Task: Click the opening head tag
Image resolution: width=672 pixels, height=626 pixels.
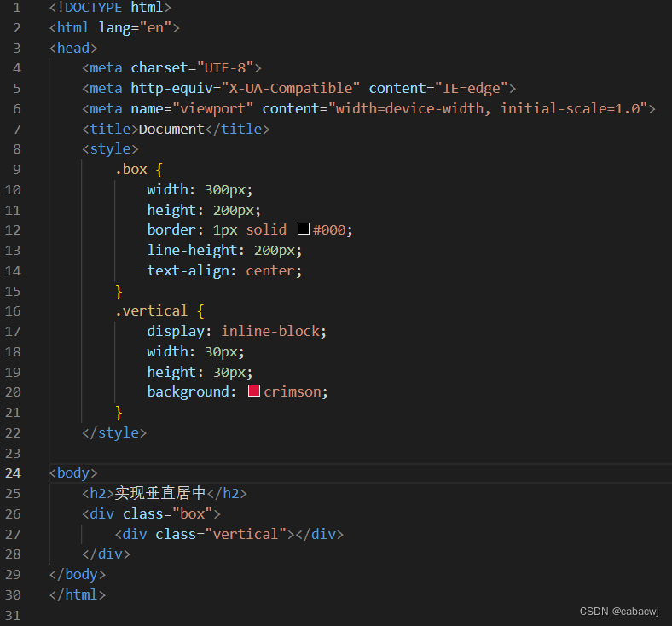Action: [73, 49]
